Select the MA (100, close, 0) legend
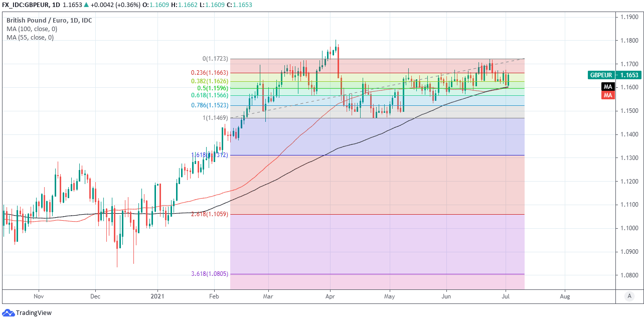The image size is (644, 320). [32, 29]
